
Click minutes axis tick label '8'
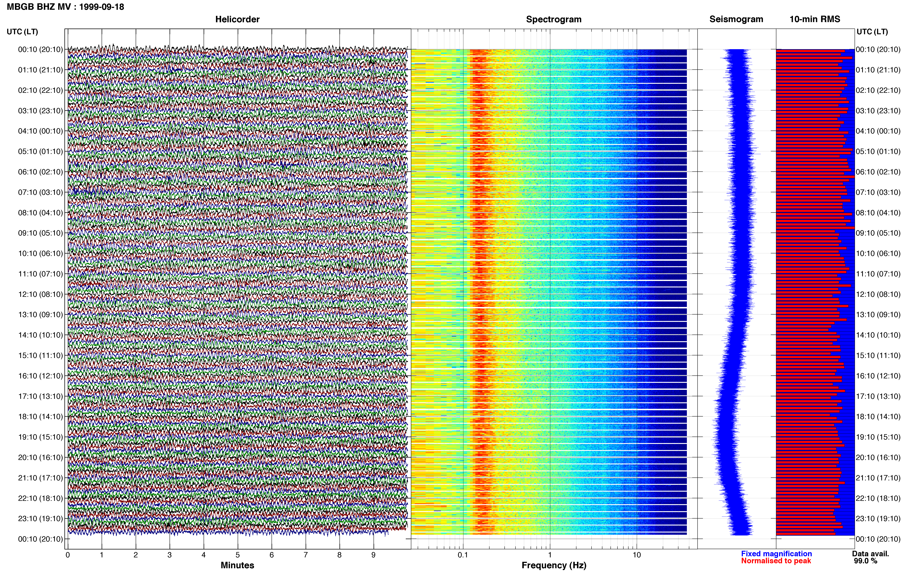pyautogui.click(x=339, y=555)
